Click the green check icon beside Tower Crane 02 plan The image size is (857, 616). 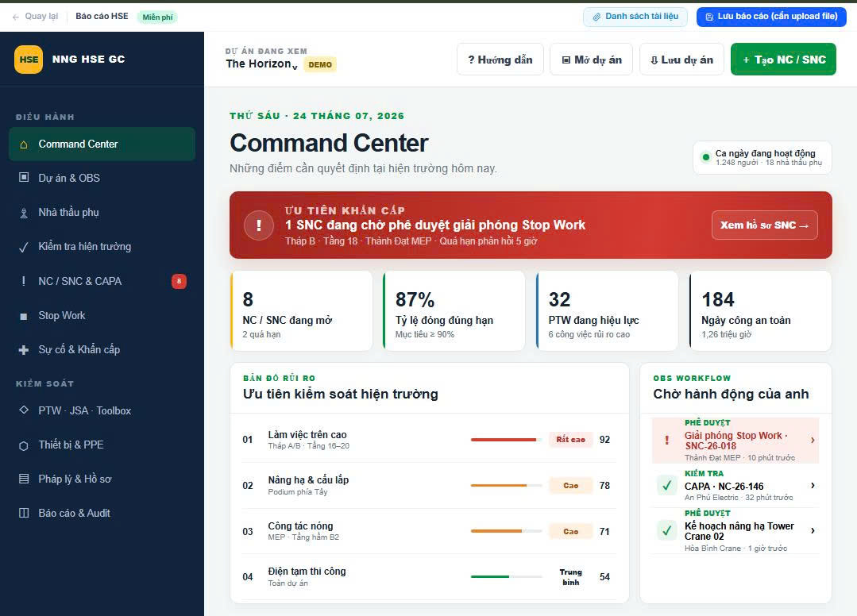tap(667, 529)
